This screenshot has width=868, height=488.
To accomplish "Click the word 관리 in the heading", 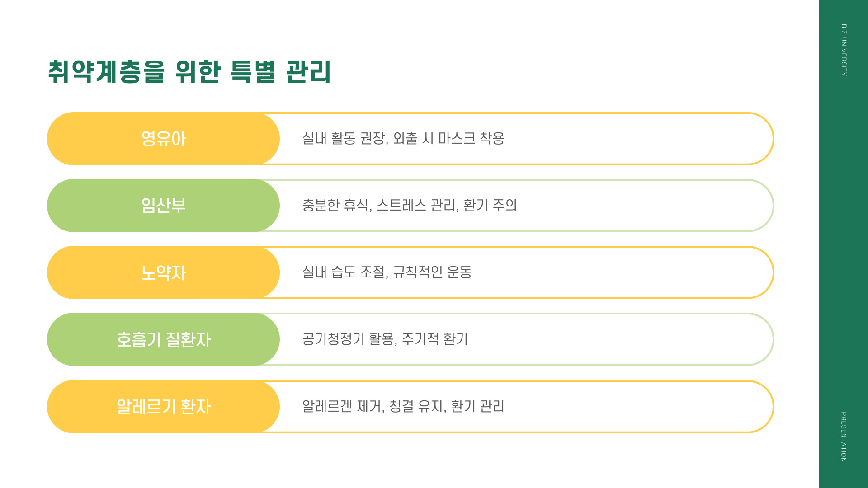I will [309, 72].
